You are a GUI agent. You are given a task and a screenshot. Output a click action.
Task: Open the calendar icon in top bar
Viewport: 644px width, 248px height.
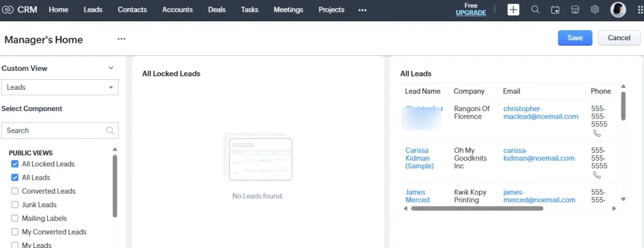tap(555, 10)
